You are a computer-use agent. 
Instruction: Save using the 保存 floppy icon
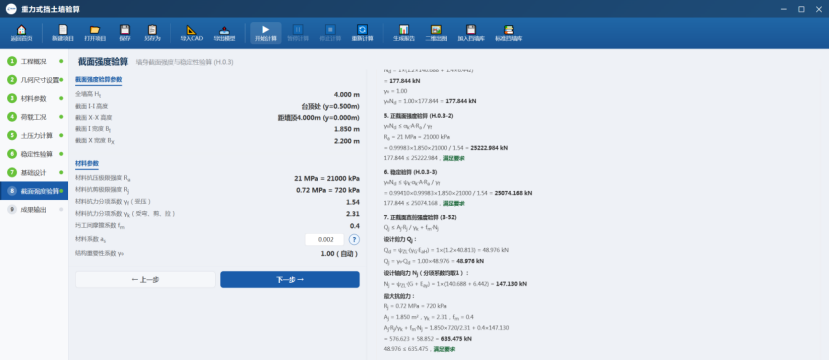point(125,30)
